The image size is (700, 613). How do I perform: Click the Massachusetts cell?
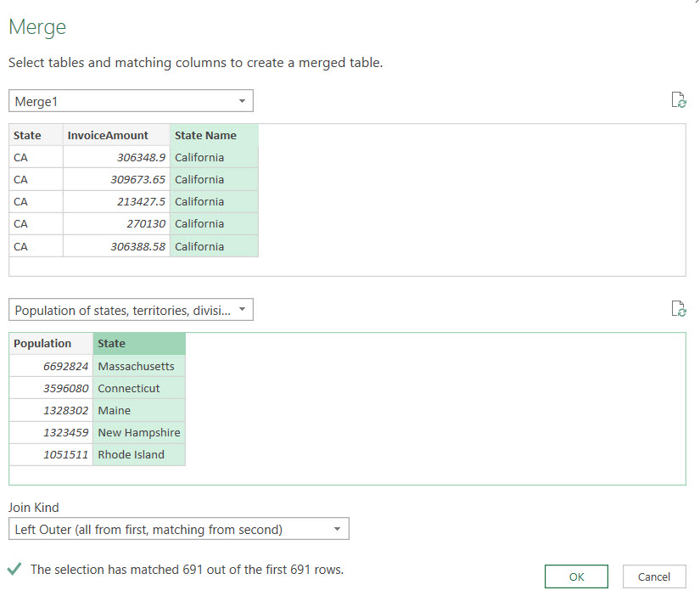[138, 366]
